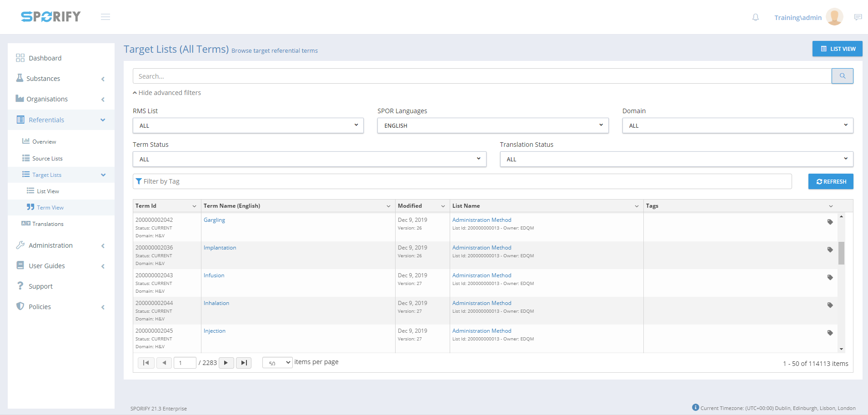Click the Filter by Tag field

pos(462,181)
